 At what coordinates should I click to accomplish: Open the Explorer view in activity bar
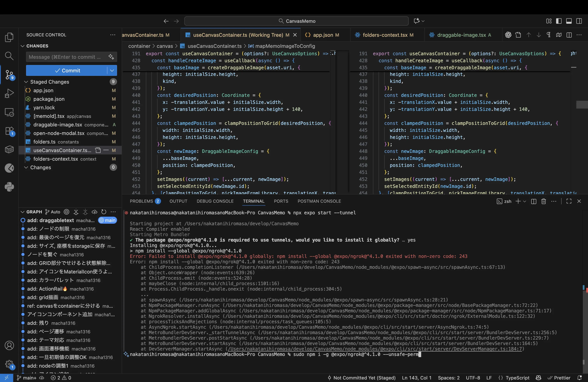9,37
